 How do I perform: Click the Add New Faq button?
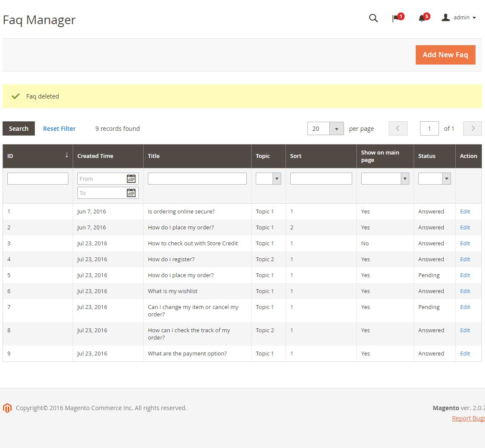click(445, 55)
